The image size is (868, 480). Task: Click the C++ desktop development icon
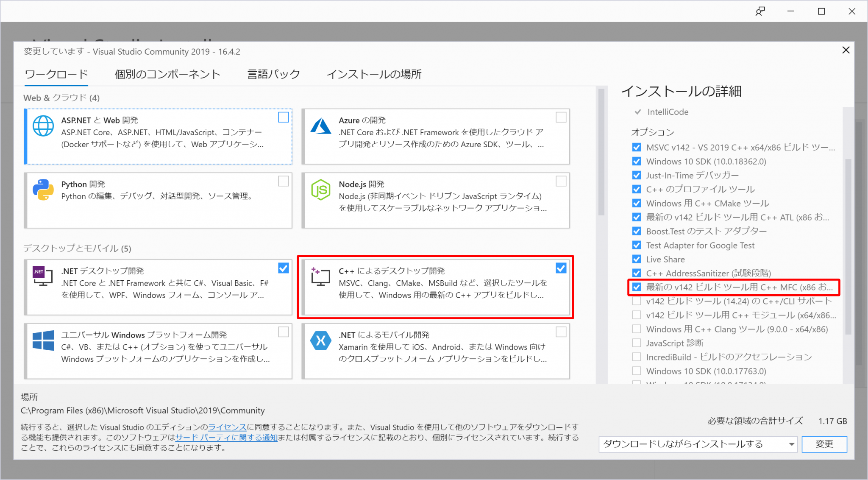tap(320, 276)
